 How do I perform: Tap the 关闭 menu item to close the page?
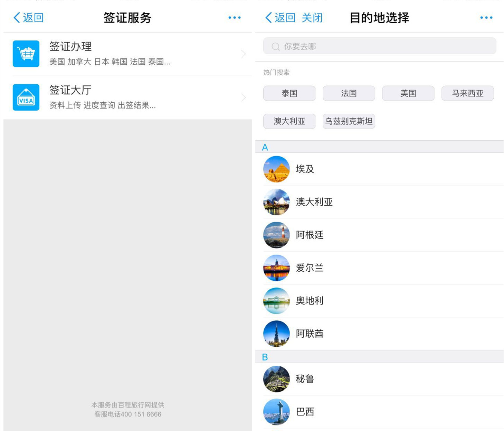[x=312, y=17]
